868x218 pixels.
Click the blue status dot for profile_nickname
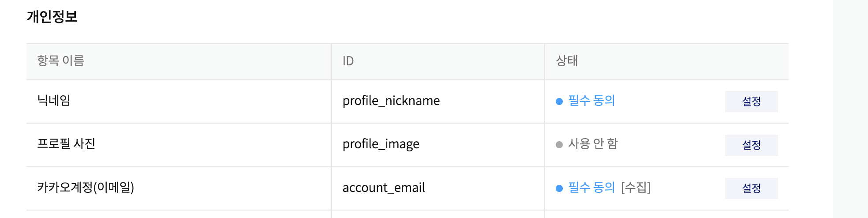coord(559,101)
